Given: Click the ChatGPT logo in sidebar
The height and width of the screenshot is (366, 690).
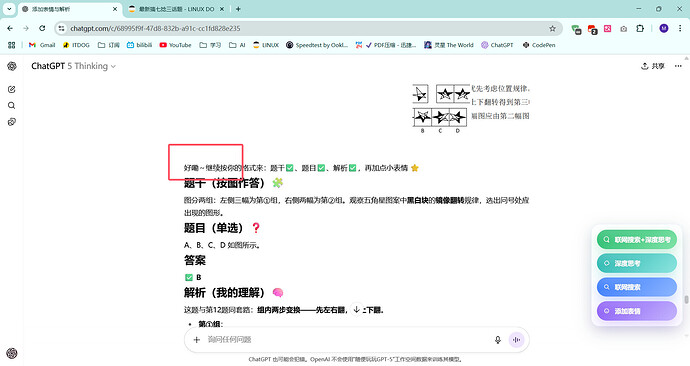Looking at the screenshot, I should coord(12,66).
